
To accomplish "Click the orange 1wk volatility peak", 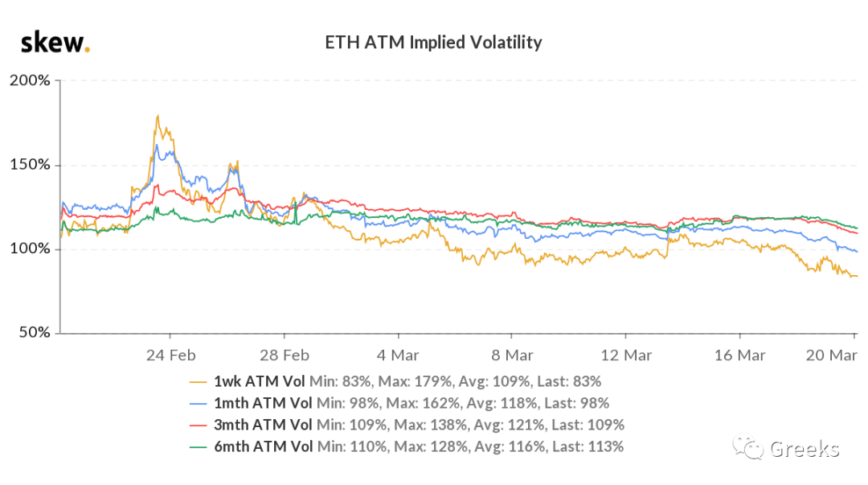I will [158, 117].
